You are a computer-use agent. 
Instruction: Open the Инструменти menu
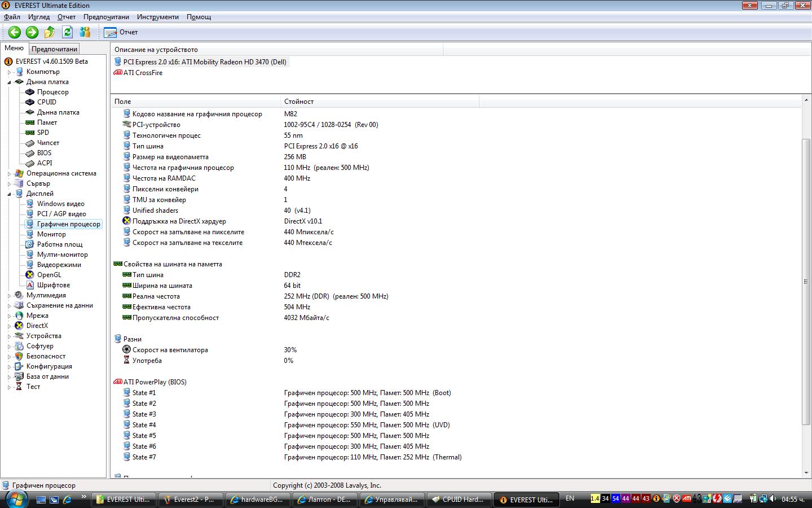(158, 17)
